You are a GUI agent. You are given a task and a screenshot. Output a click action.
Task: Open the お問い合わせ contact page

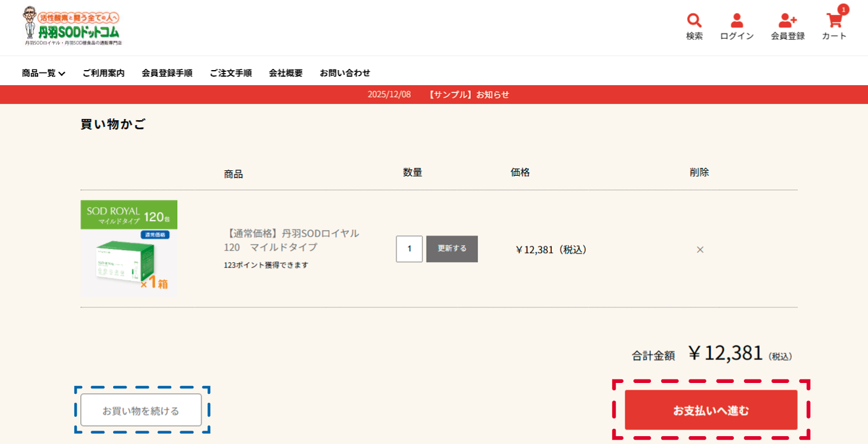click(345, 72)
